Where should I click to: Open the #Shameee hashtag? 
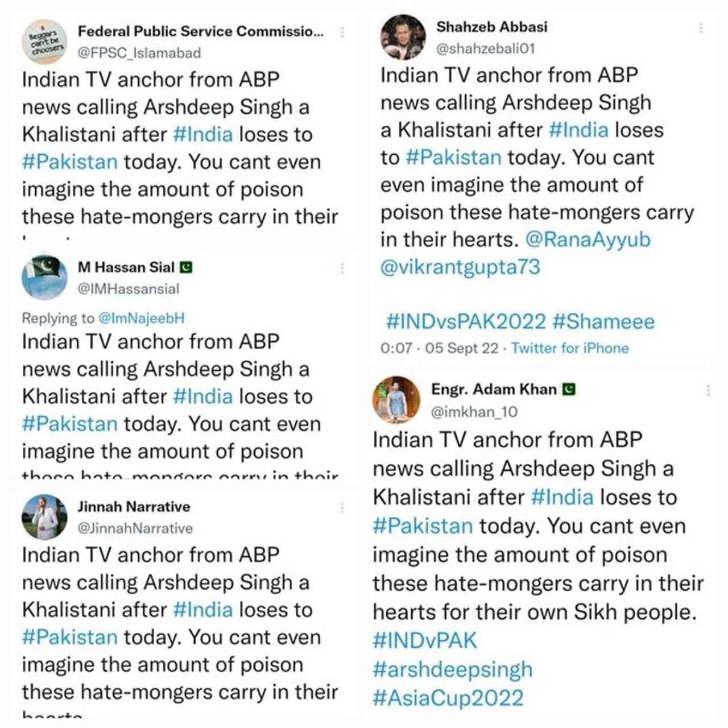point(603,322)
